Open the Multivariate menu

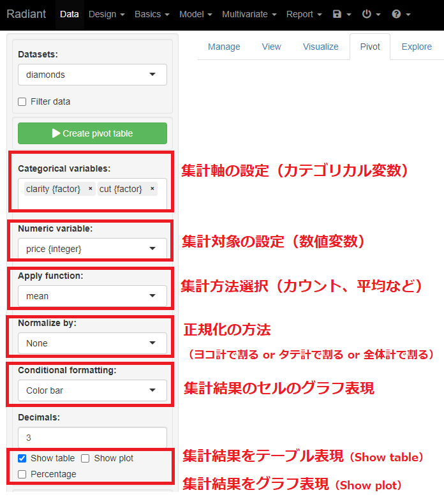coord(249,14)
